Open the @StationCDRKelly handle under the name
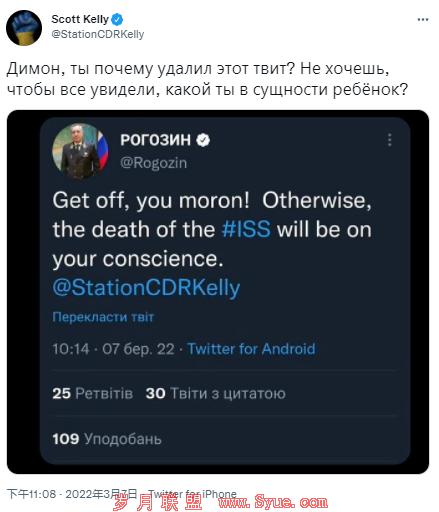Image resolution: width=439 pixels, height=512 pixels. pyautogui.click(x=98, y=34)
